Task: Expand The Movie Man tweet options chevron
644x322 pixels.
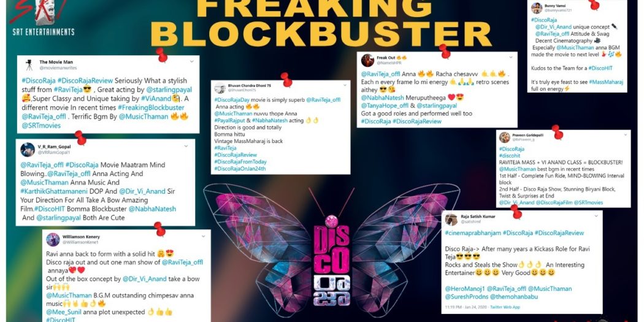Action: point(192,61)
